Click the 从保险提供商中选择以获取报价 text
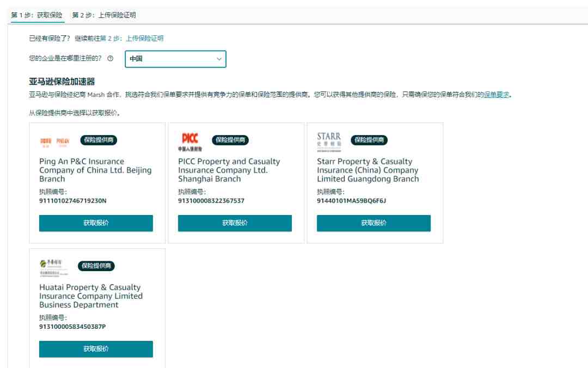 [75, 113]
